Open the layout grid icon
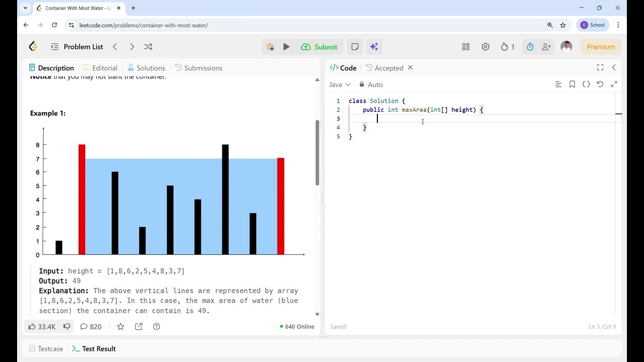The height and width of the screenshot is (362, 644). pyautogui.click(x=466, y=47)
